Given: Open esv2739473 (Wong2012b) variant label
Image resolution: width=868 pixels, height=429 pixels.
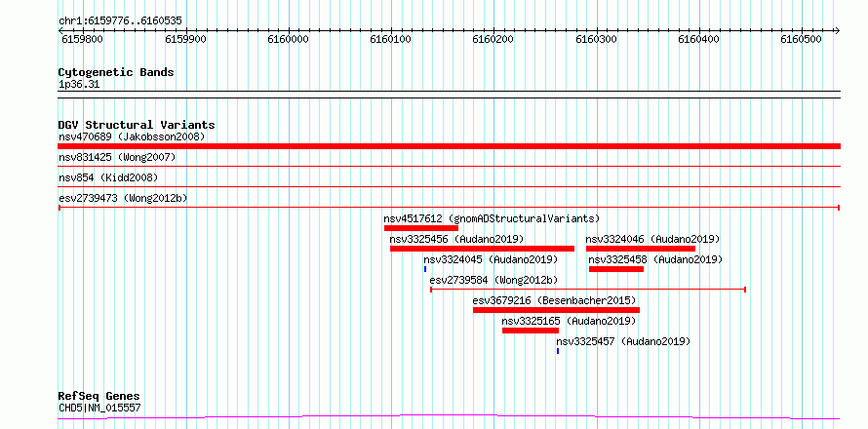Looking at the screenshot, I should [123, 198].
